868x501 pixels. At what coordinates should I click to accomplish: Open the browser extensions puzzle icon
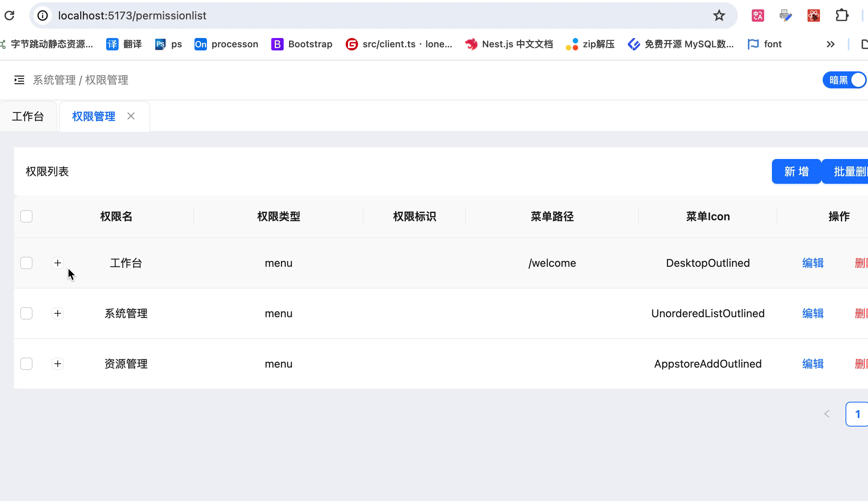pos(842,16)
